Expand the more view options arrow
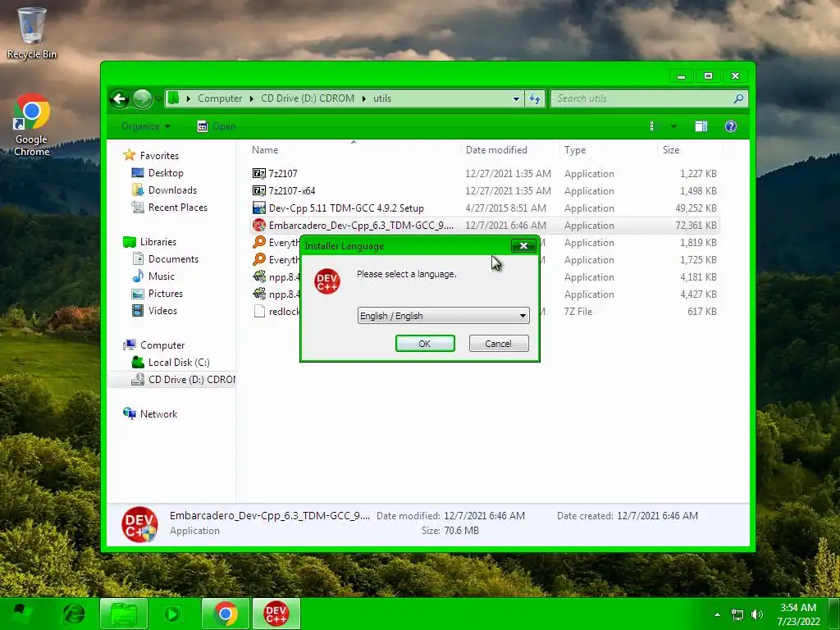The height and width of the screenshot is (630, 840). (674, 126)
